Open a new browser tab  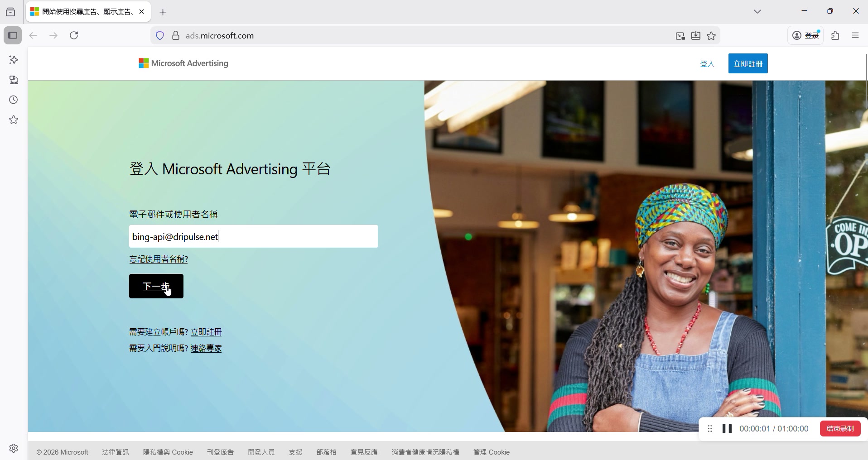(x=163, y=12)
